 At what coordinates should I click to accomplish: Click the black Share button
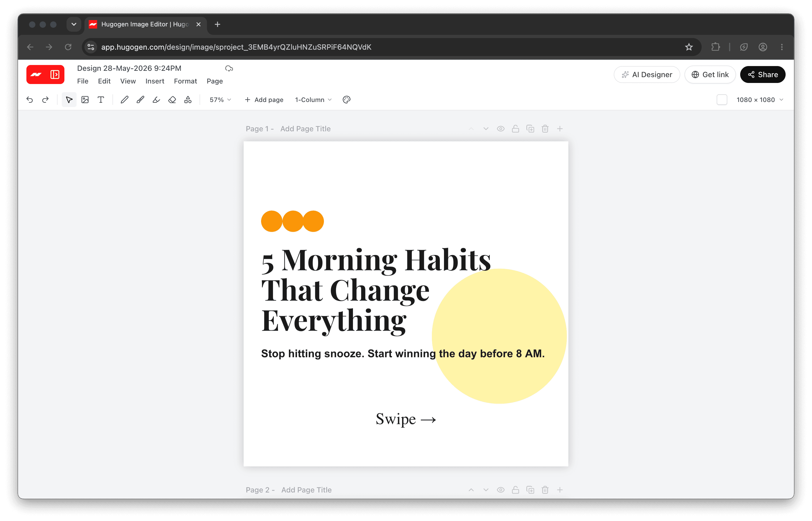[x=762, y=75]
